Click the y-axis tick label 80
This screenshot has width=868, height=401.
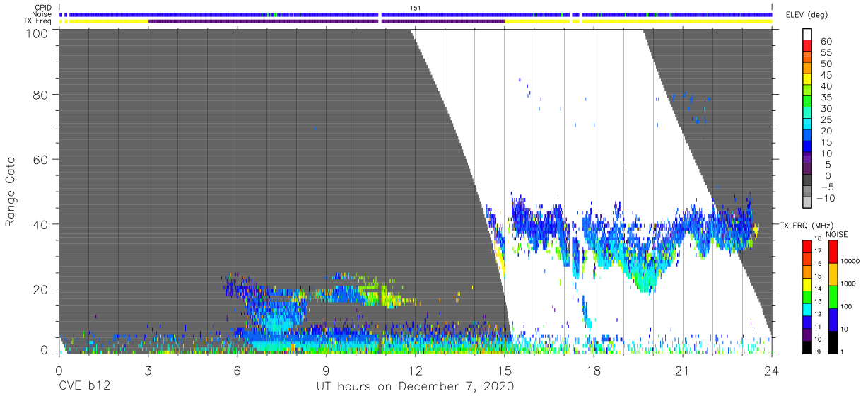pyautogui.click(x=42, y=95)
